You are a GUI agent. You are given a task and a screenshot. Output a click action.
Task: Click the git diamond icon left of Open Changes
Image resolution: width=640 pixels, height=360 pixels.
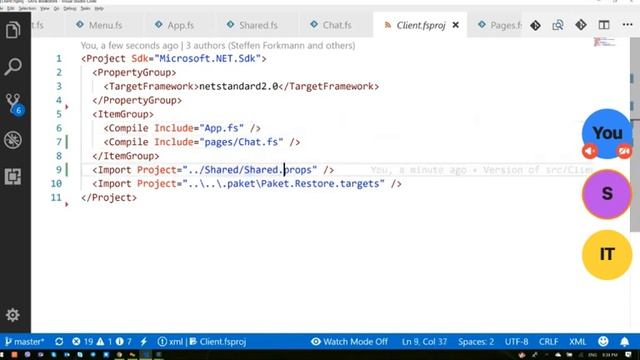pyautogui.click(x=536, y=25)
